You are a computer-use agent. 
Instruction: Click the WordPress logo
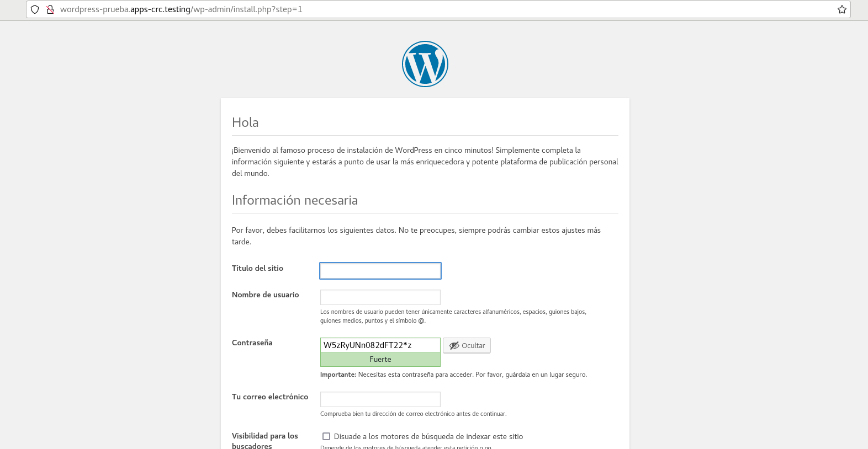(425, 64)
